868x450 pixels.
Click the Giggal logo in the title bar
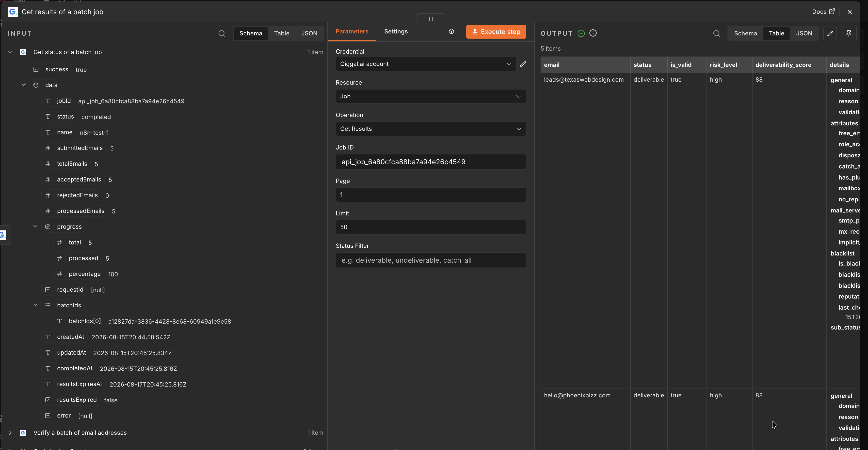13,12
